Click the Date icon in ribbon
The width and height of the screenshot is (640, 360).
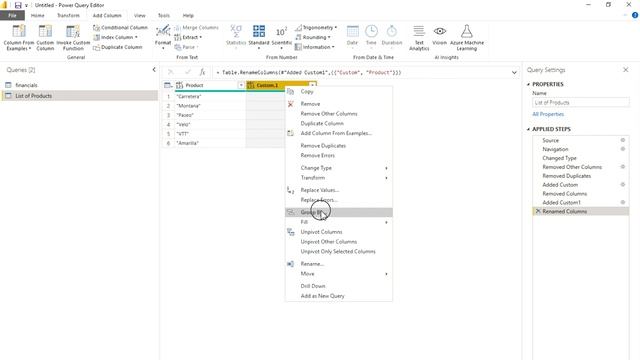tap(352, 31)
